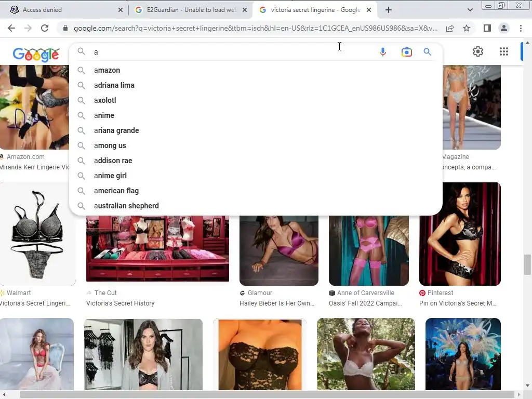Image resolution: width=532 pixels, height=399 pixels.
Task: Click the scroll-left arrow of page scrollbar
Action: pos(4,395)
